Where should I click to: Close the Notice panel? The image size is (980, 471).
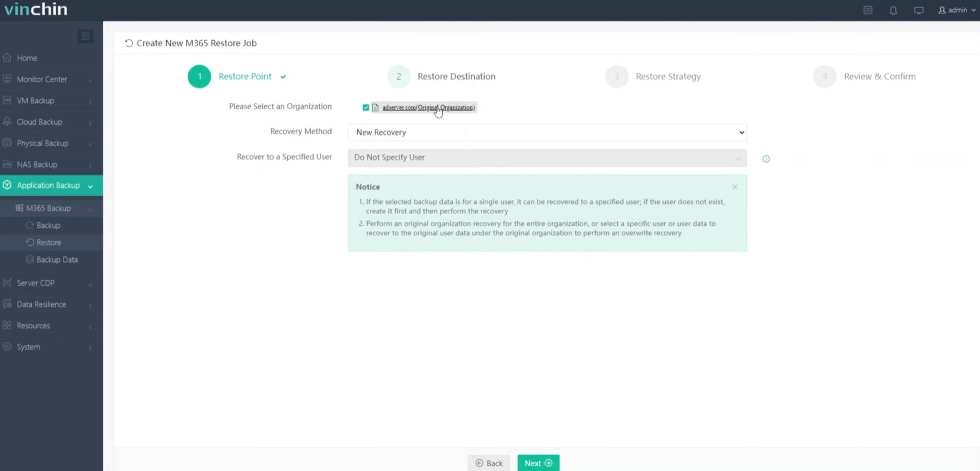point(735,187)
